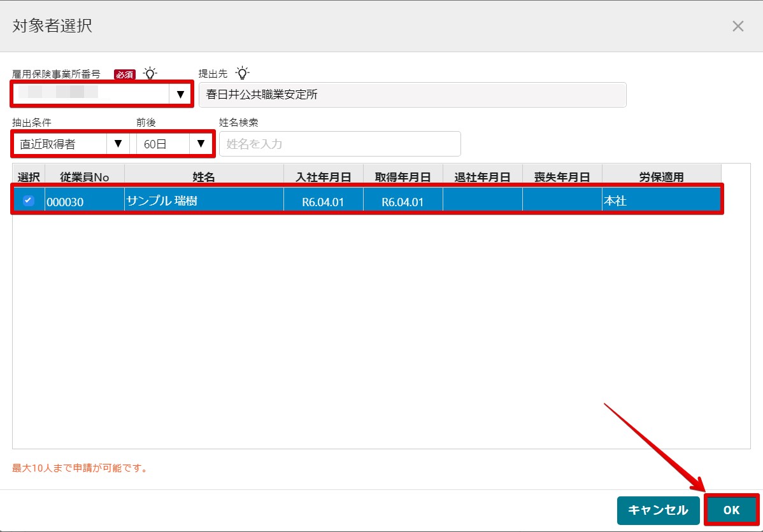Close the 対象者選択 dialog with the X
Viewport: 763px width, 532px height.
pyautogui.click(x=738, y=26)
